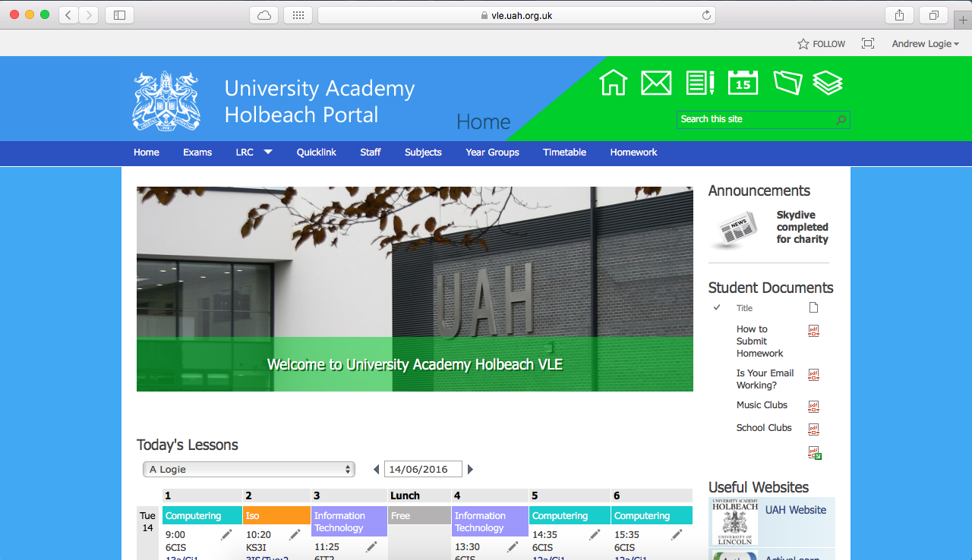Open Music Clubs document link

coord(762,405)
